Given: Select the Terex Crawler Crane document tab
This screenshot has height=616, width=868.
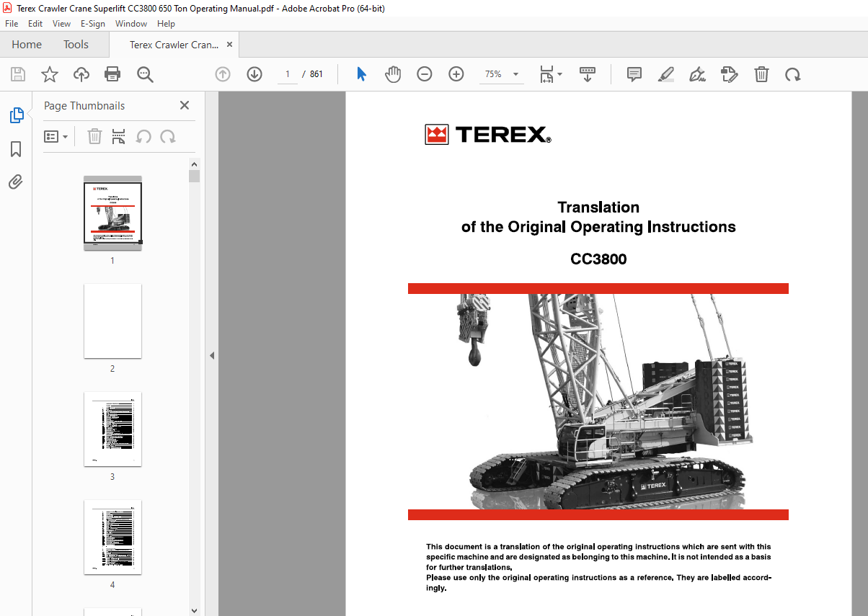Looking at the screenshot, I should [174, 45].
